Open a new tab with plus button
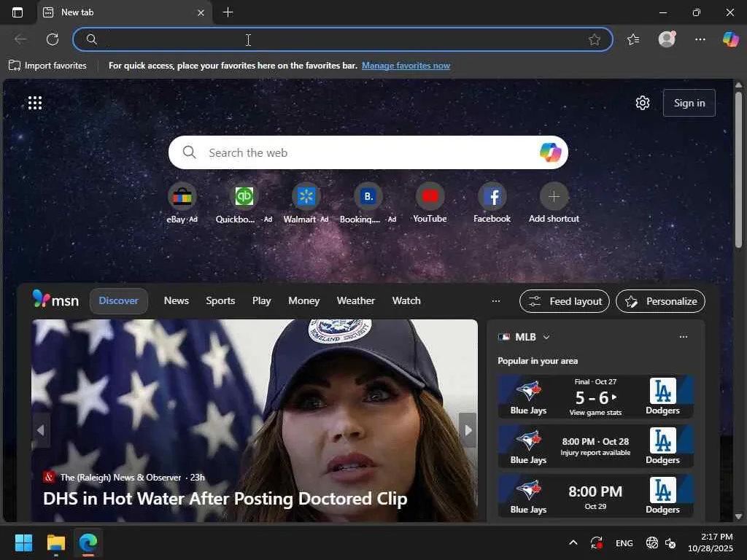This screenshot has height=560, width=747. pyautogui.click(x=228, y=12)
